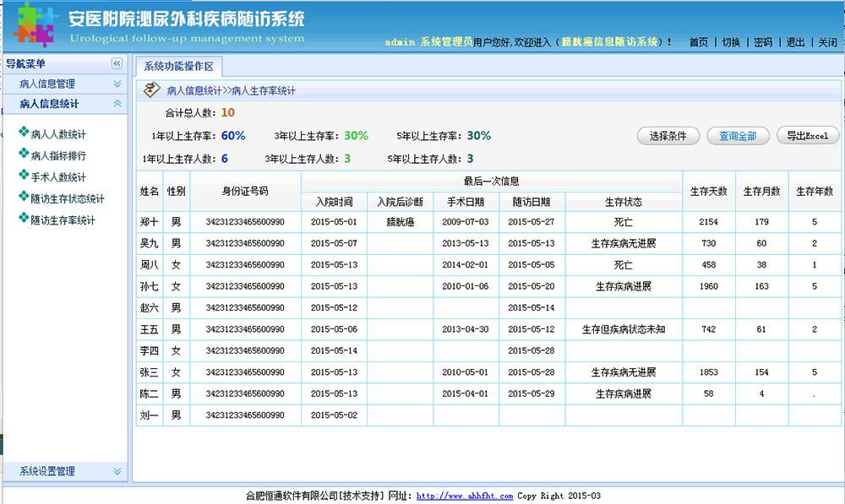Click the 1年以上生存率 60% value

(x=233, y=136)
